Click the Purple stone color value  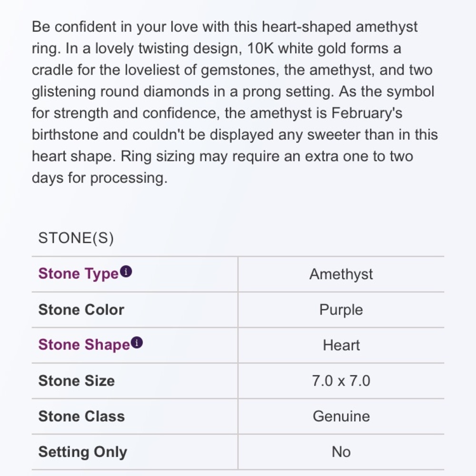click(341, 310)
